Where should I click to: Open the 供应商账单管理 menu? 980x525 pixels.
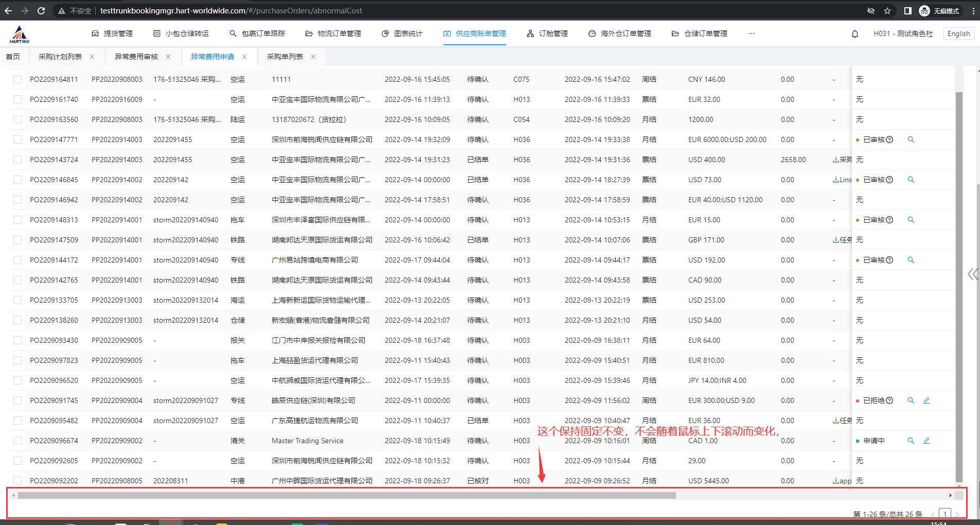pyautogui.click(x=475, y=34)
